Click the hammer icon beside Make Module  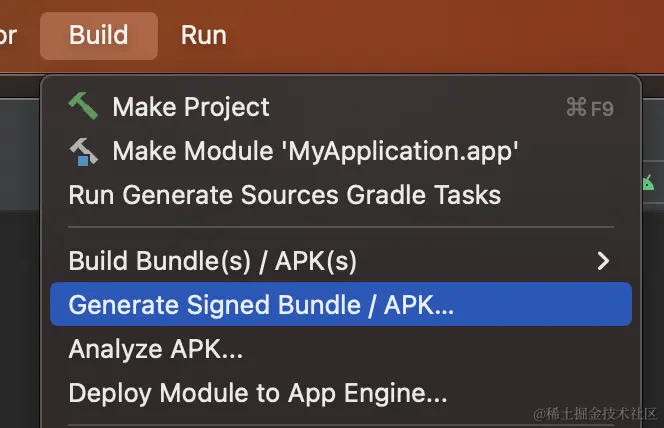coord(83,152)
